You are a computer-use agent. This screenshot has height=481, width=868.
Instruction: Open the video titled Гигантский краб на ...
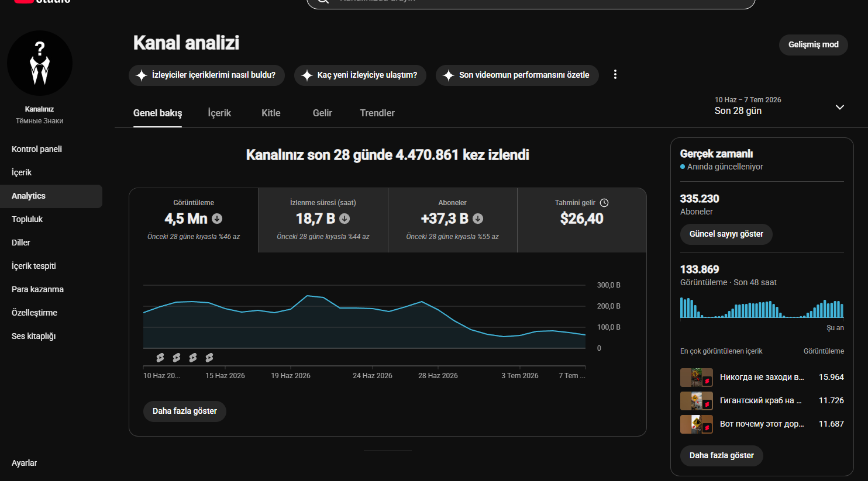[x=761, y=401]
